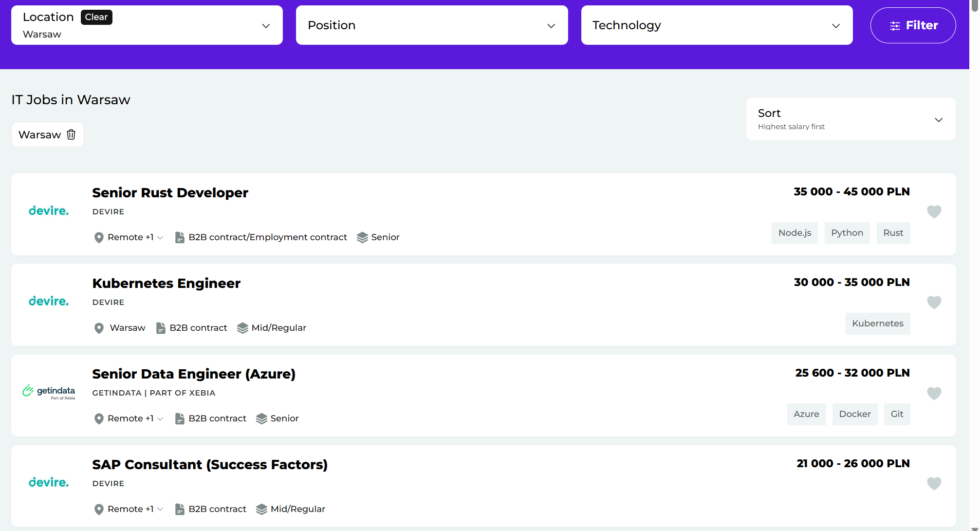Click the 35 000 - 45 000 PLN salary
Screen dimensions: 980x531
coord(851,192)
